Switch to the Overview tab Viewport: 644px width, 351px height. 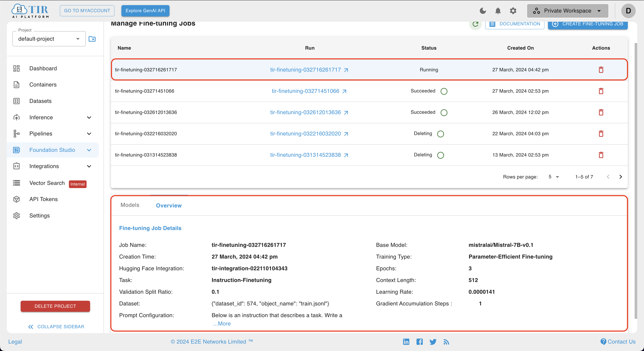169,206
